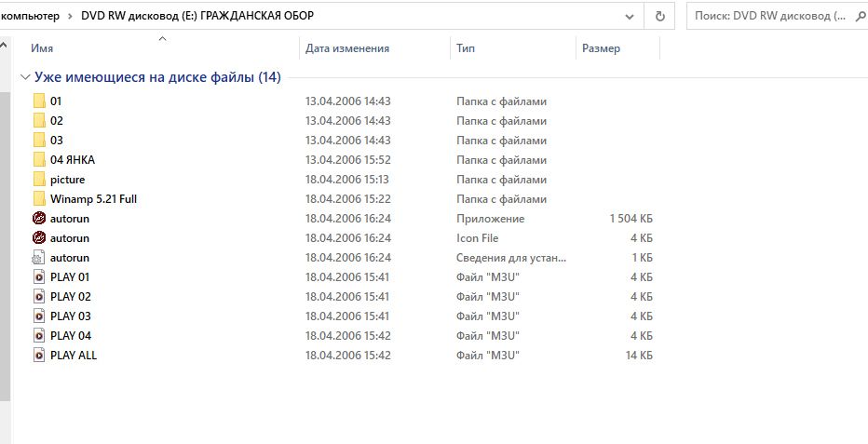The height and width of the screenshot is (444, 868).
Task: Click the date '13.04.2006 15:52'
Action: point(348,160)
